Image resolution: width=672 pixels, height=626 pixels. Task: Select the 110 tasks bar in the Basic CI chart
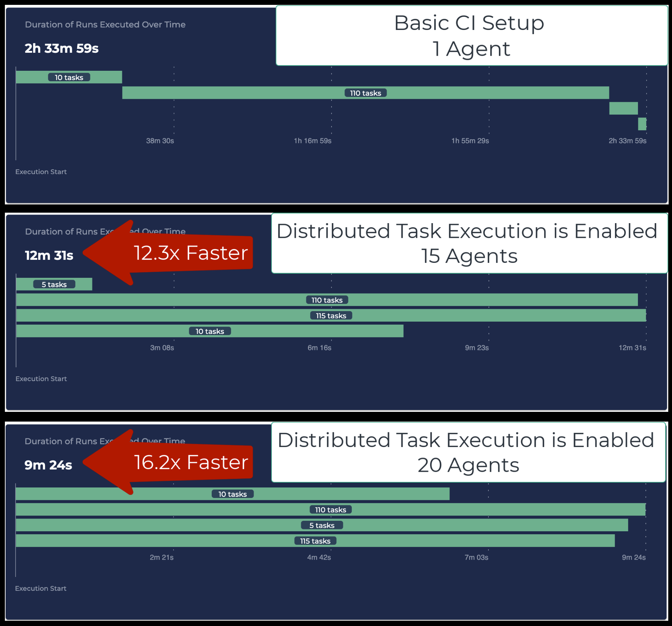(365, 93)
